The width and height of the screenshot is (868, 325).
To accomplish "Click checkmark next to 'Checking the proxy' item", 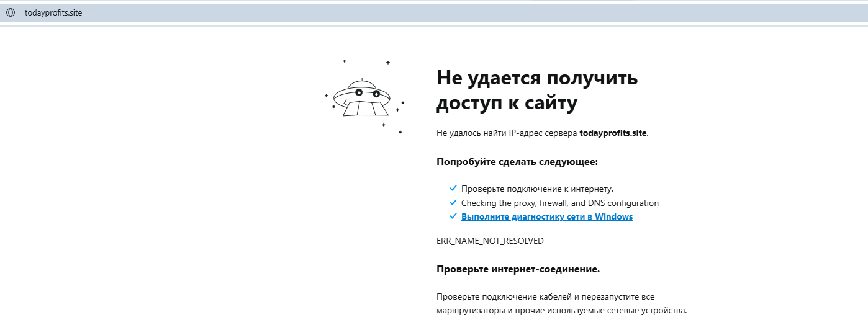I will pyautogui.click(x=453, y=203).
